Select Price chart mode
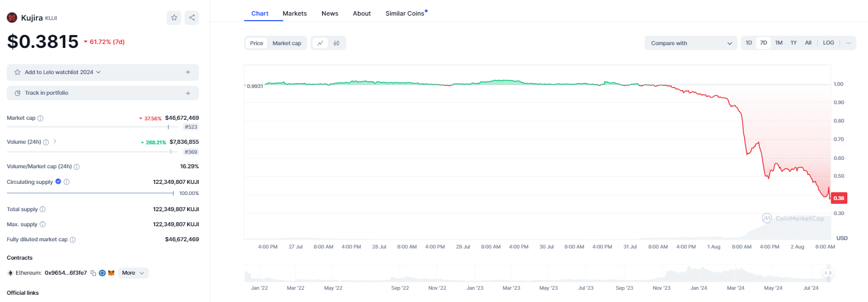Image resolution: width=868 pixels, height=302 pixels. [x=256, y=43]
